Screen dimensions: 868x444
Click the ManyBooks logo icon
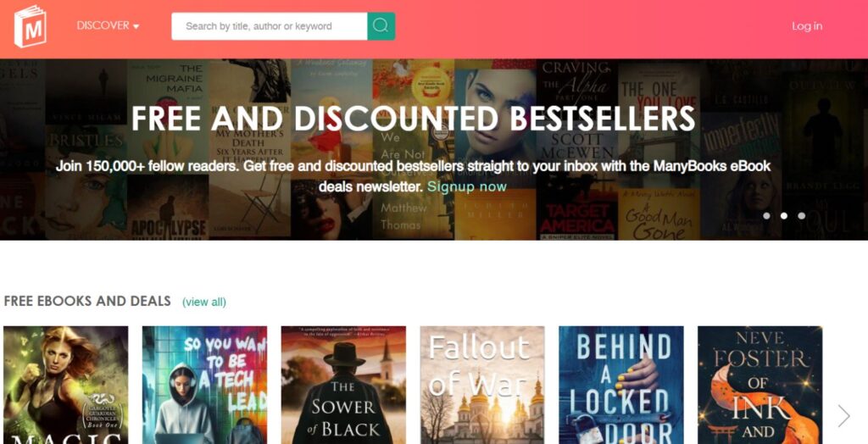point(30,26)
